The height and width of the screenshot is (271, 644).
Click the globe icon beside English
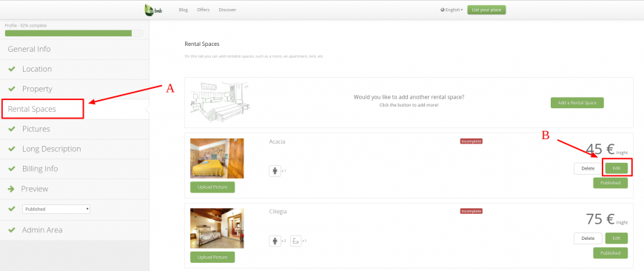(443, 10)
